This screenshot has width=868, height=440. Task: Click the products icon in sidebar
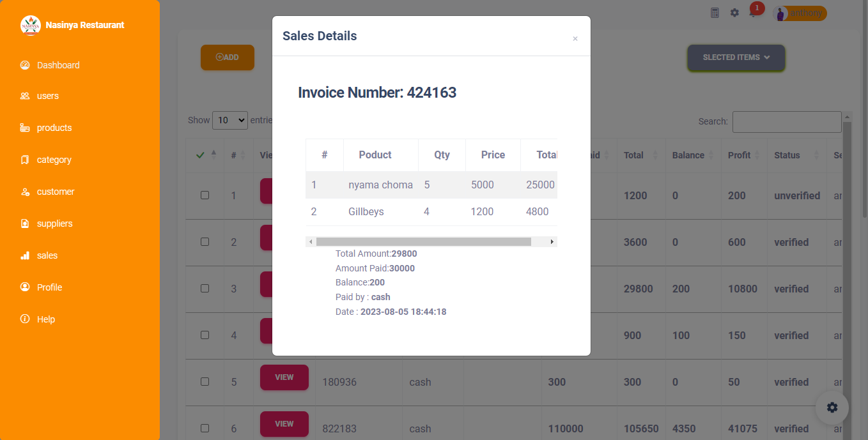click(26, 128)
